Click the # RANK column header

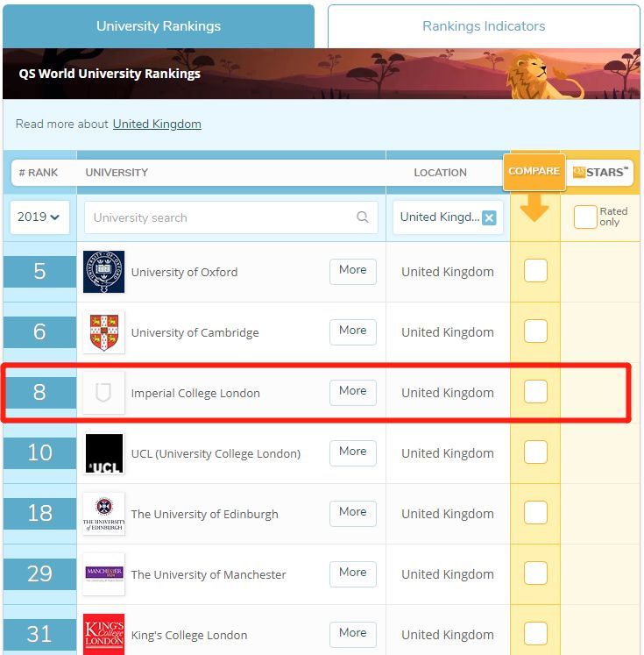[39, 173]
